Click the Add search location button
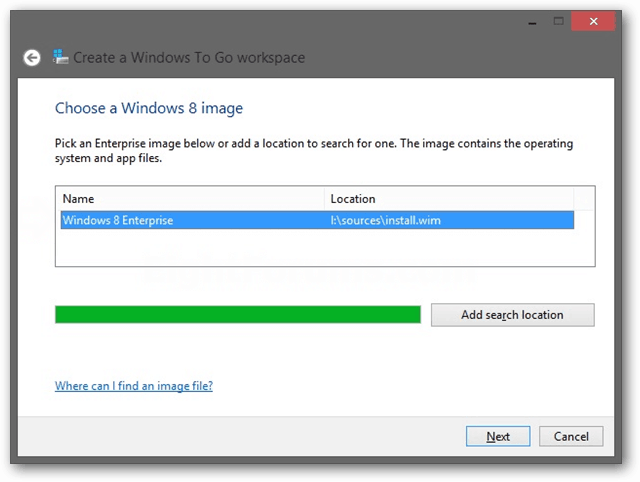 (x=513, y=315)
